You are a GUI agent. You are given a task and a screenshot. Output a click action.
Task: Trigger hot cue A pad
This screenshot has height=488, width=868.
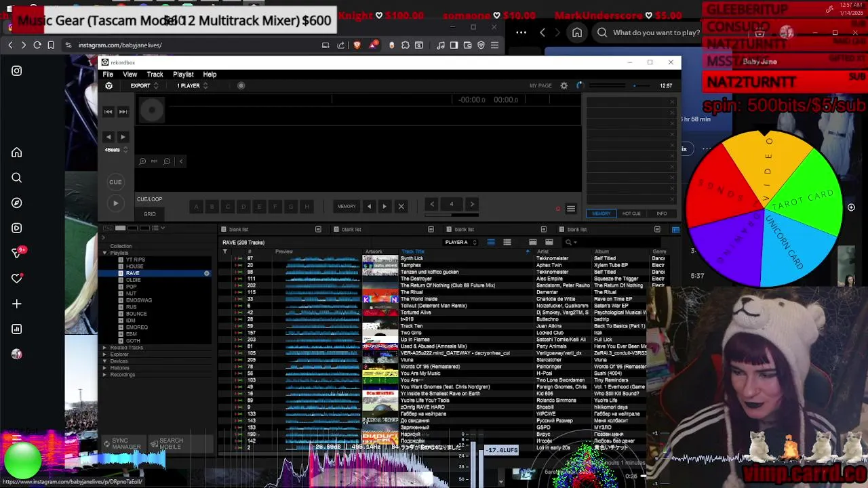[x=197, y=206]
